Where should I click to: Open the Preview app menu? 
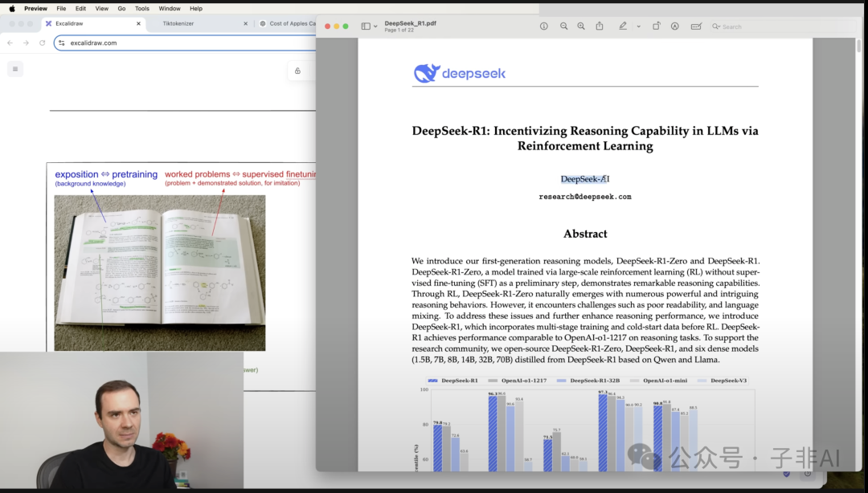coord(35,8)
